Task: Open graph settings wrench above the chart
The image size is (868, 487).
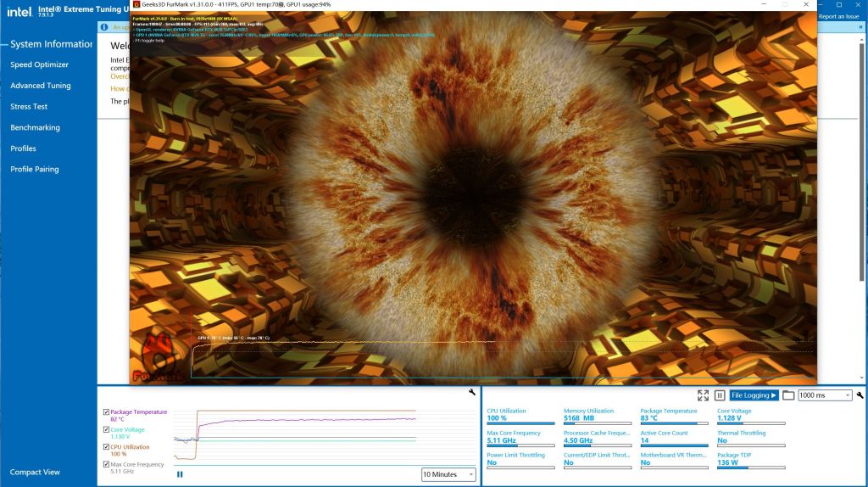Action: 471,392
